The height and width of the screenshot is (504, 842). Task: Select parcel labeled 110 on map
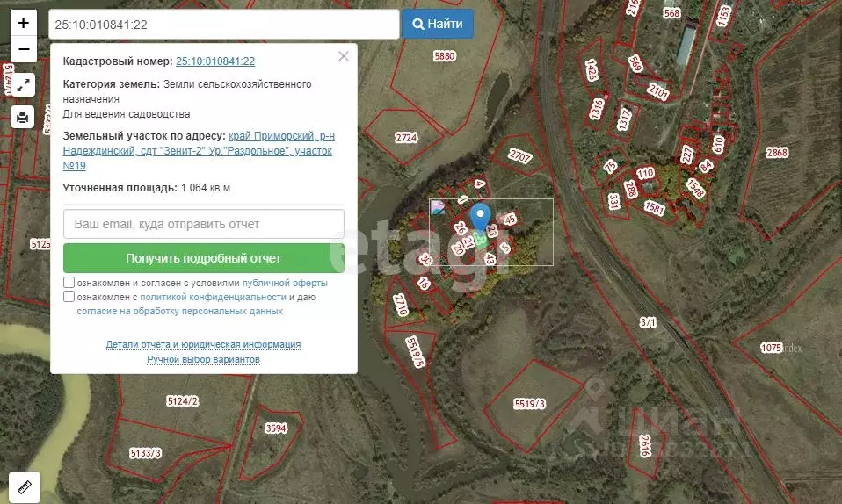pyautogui.click(x=645, y=173)
